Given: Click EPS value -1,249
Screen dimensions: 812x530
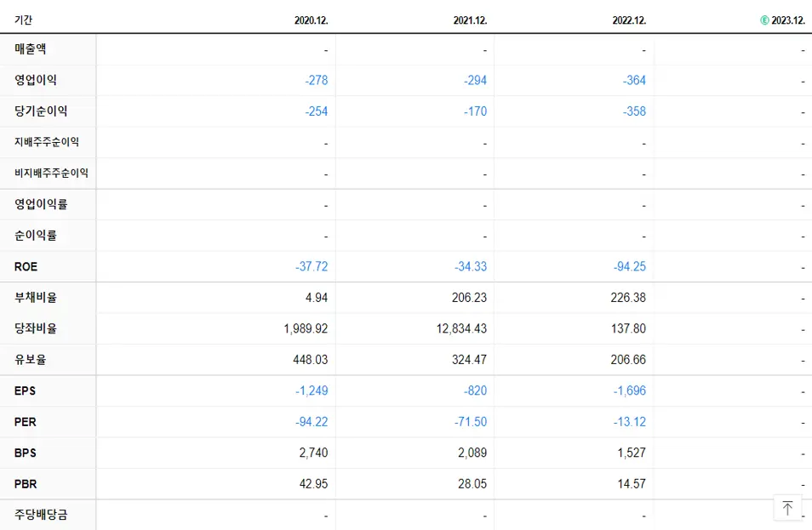Looking at the screenshot, I should (x=312, y=390).
